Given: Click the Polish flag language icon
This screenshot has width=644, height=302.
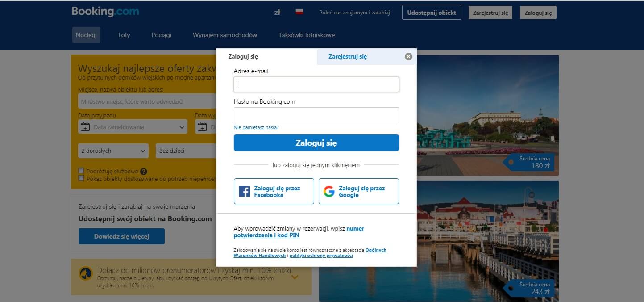Looking at the screenshot, I should click(299, 12).
